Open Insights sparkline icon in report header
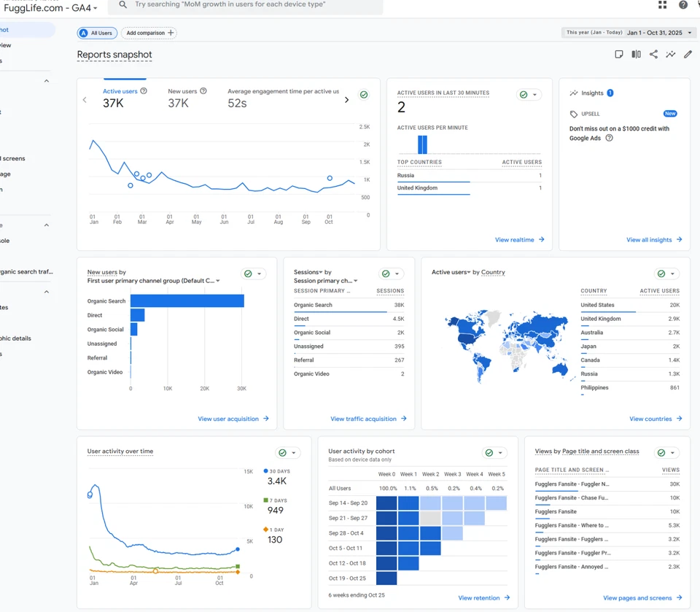The width and height of the screenshot is (700, 612). 670,55
